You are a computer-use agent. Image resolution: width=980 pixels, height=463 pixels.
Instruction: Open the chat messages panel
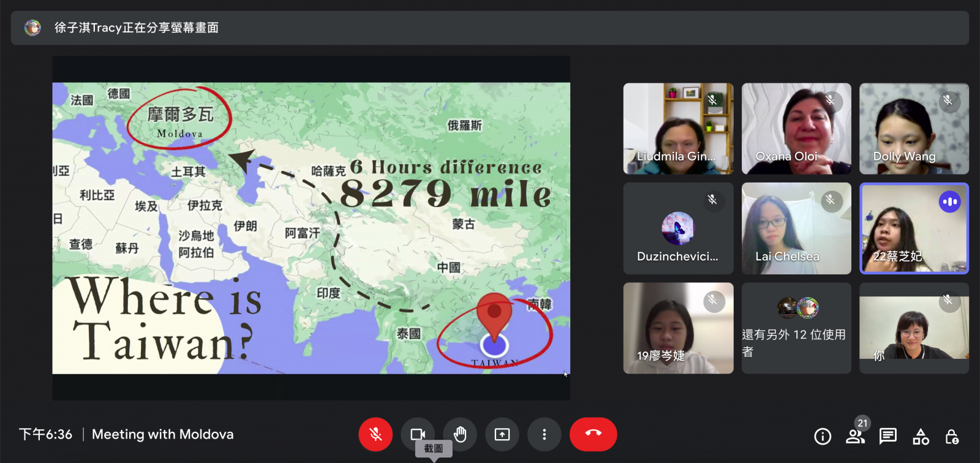click(x=888, y=436)
